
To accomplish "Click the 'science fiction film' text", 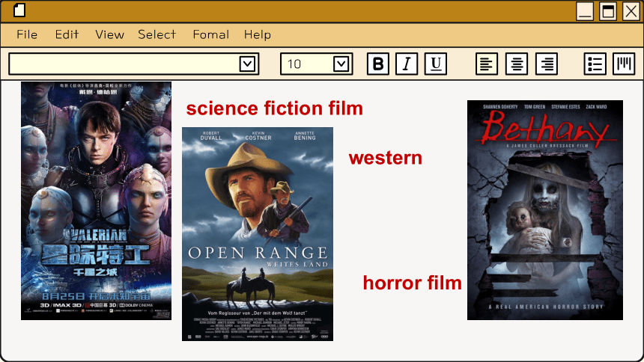I will (x=274, y=108).
